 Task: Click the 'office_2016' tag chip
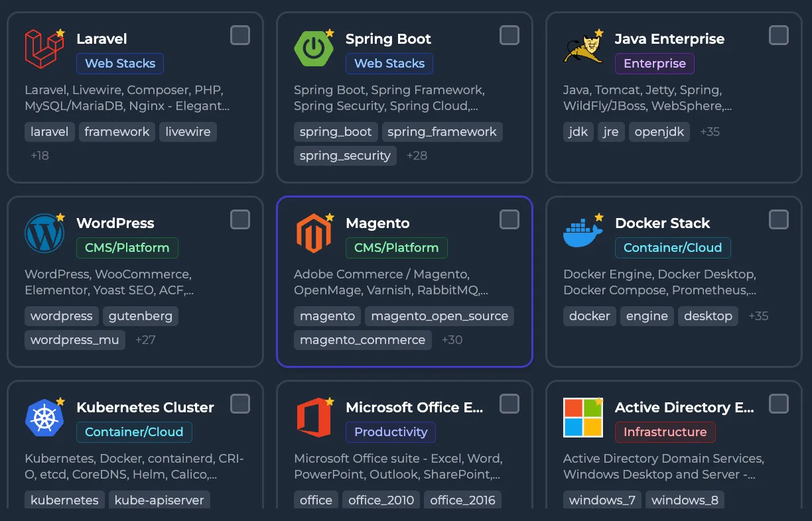pos(463,500)
